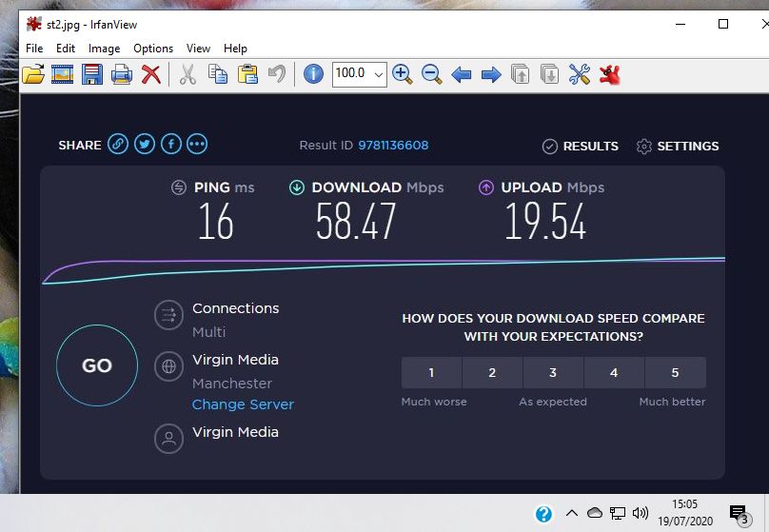Click the previous page icon

click(x=521, y=74)
